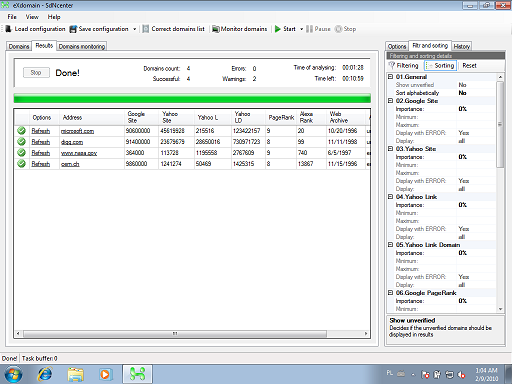Click horizontal scrollbar of results table

coord(175,334)
